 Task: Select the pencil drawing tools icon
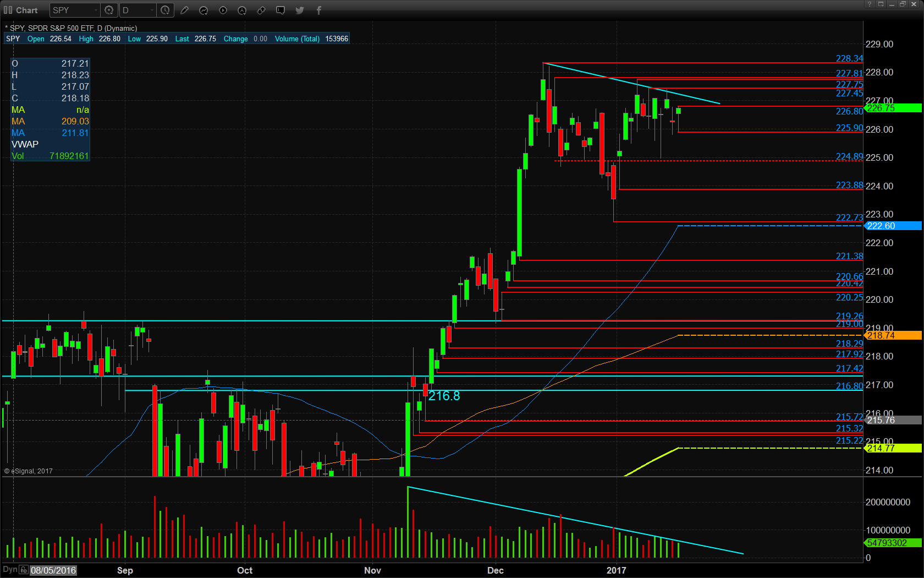185,10
